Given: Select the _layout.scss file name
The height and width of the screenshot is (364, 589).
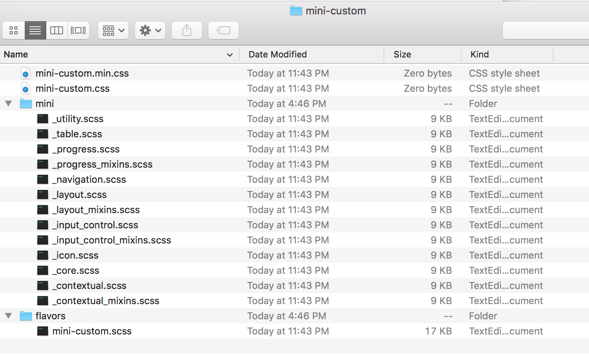Looking at the screenshot, I should click(x=79, y=195).
